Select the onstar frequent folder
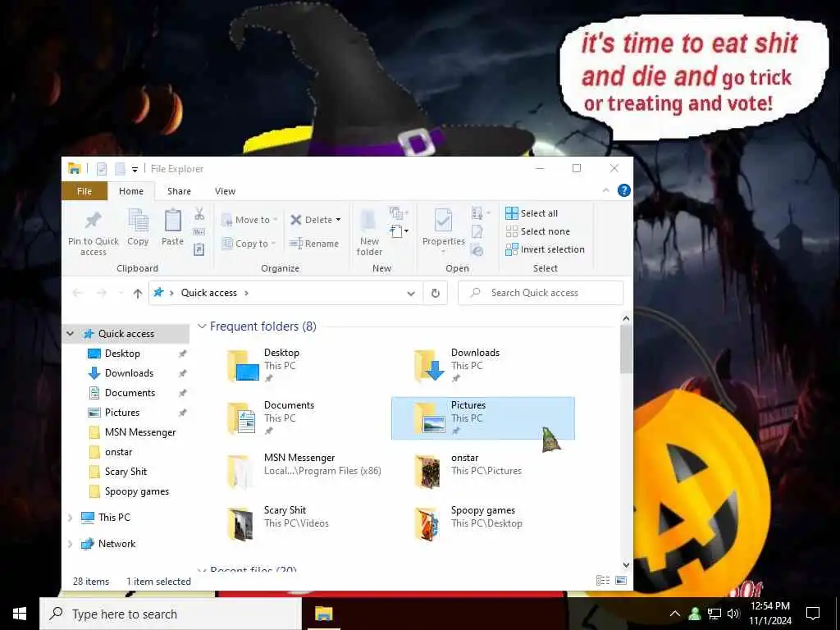This screenshot has width=840, height=630. pyautogui.click(x=482, y=471)
